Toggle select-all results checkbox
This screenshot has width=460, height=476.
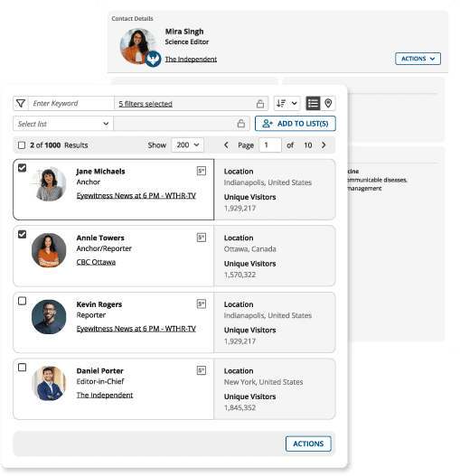pyautogui.click(x=22, y=145)
